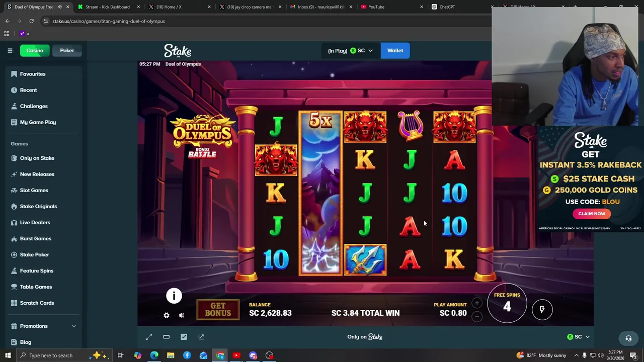Mute audio on Duel of Olympus tab

[x=59, y=7]
